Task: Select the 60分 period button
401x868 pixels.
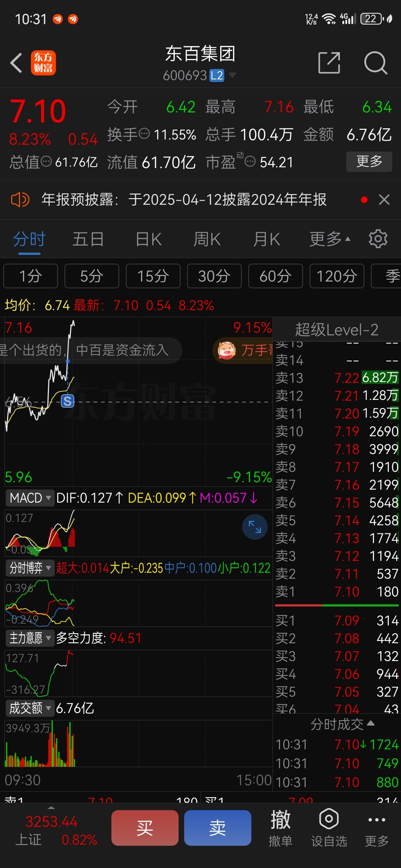Action: tap(276, 276)
